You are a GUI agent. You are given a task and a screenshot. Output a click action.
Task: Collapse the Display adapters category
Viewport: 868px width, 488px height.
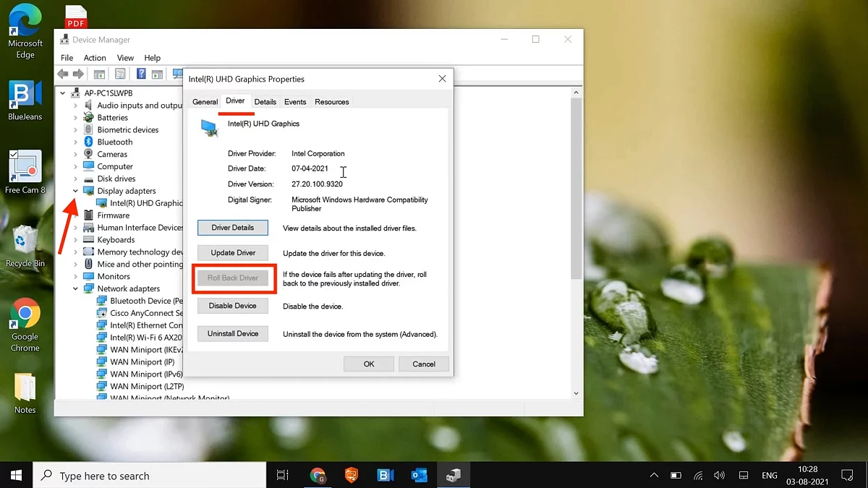click(x=75, y=191)
